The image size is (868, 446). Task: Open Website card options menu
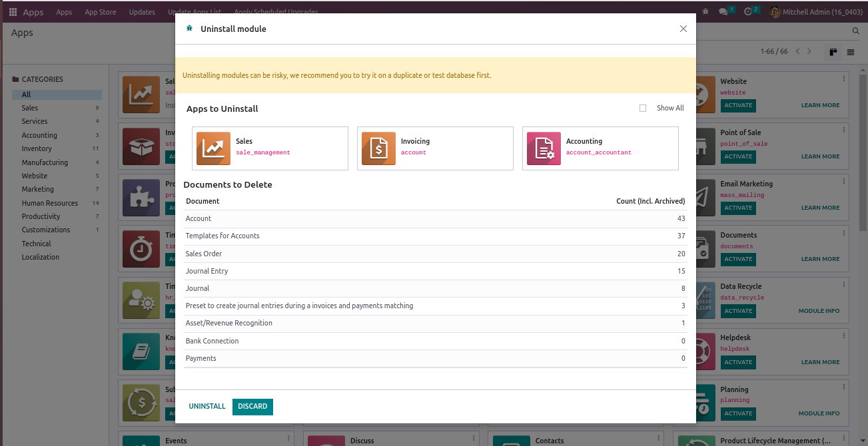pos(843,79)
